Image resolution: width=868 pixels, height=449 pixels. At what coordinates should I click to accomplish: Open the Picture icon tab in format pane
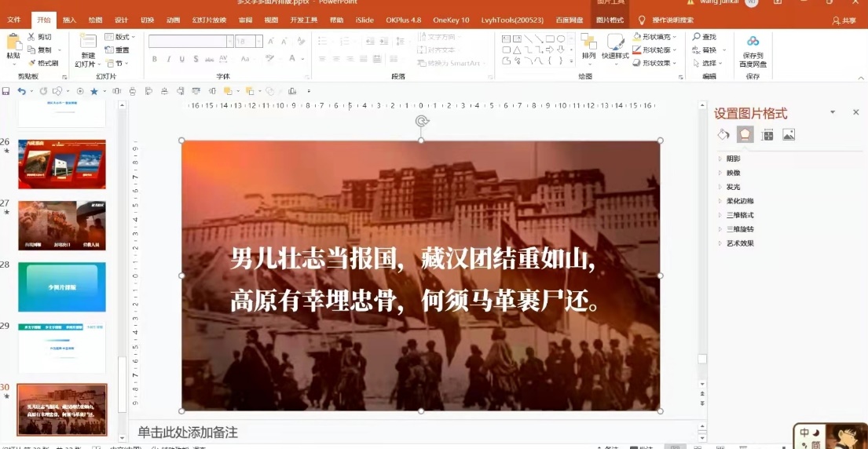tap(789, 135)
